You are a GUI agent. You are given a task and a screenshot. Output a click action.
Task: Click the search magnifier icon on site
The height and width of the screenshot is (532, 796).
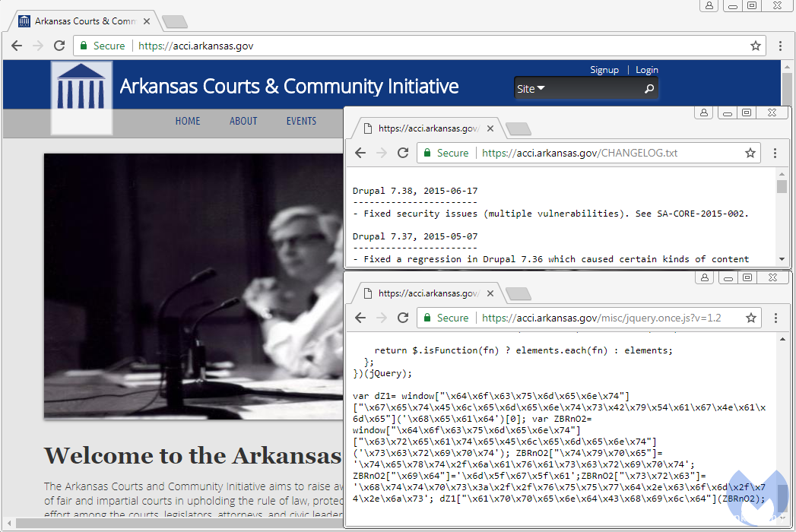(649, 89)
